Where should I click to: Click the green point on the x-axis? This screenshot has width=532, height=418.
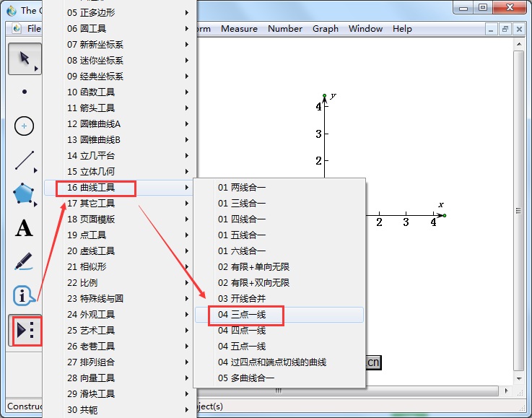click(444, 215)
